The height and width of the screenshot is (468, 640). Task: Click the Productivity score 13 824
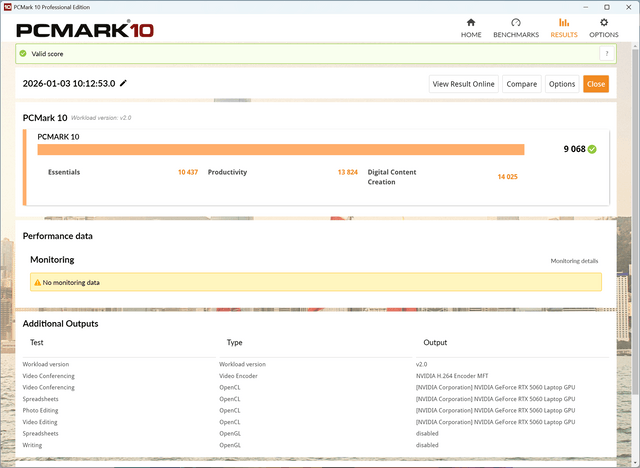click(x=347, y=172)
